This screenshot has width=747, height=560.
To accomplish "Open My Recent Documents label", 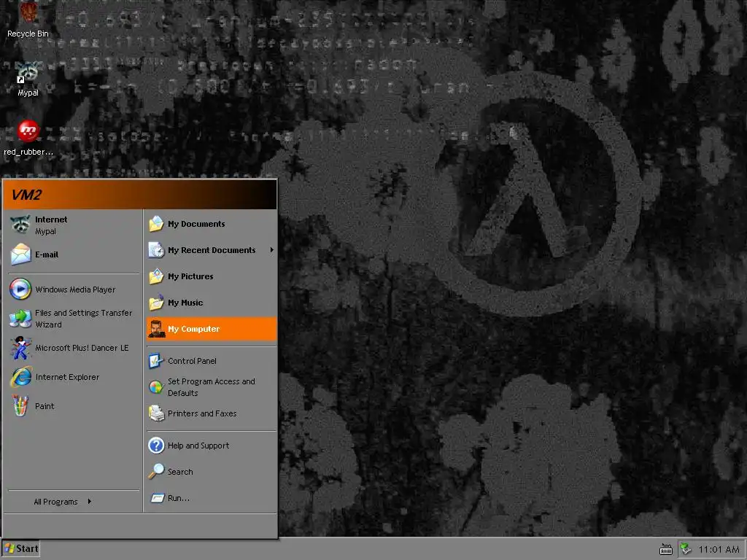I will 212,250.
